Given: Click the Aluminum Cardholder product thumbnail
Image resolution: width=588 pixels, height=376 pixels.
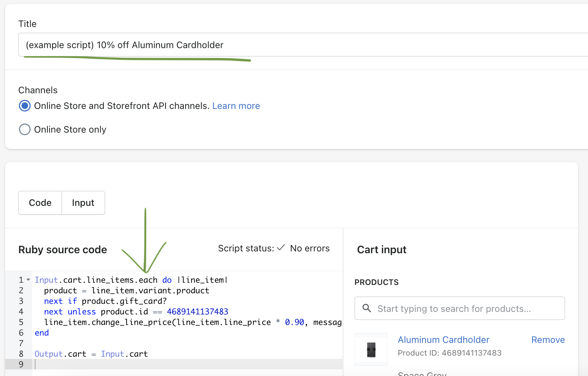Looking at the screenshot, I should (x=371, y=349).
